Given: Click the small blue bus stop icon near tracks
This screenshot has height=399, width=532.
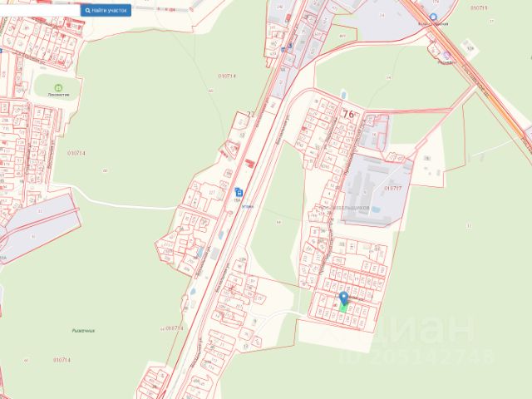Looking at the screenshot, I should pyautogui.click(x=283, y=49).
